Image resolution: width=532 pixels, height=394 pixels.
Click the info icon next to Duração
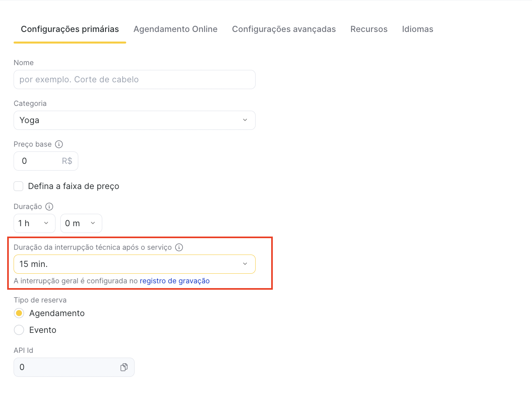pos(49,207)
